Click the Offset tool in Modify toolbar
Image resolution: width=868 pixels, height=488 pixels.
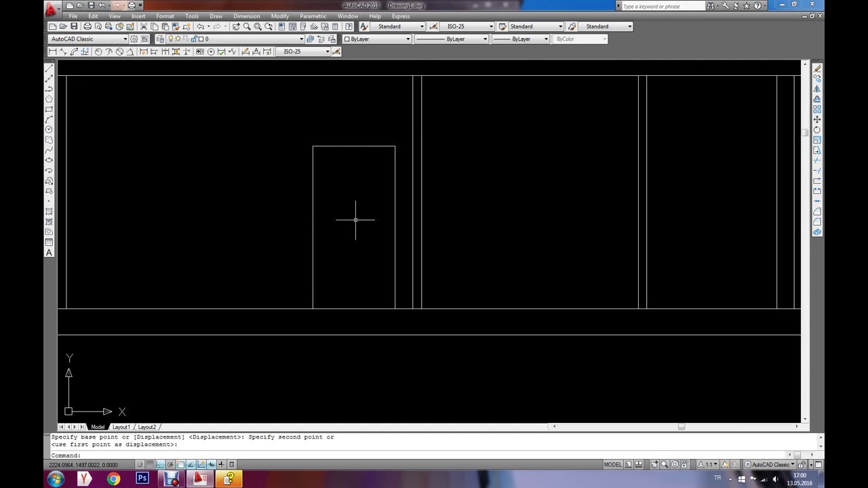coord(817,99)
